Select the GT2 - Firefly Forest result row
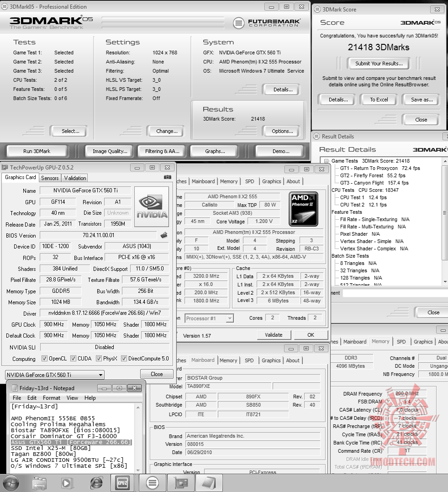The image size is (448, 492). click(373, 175)
